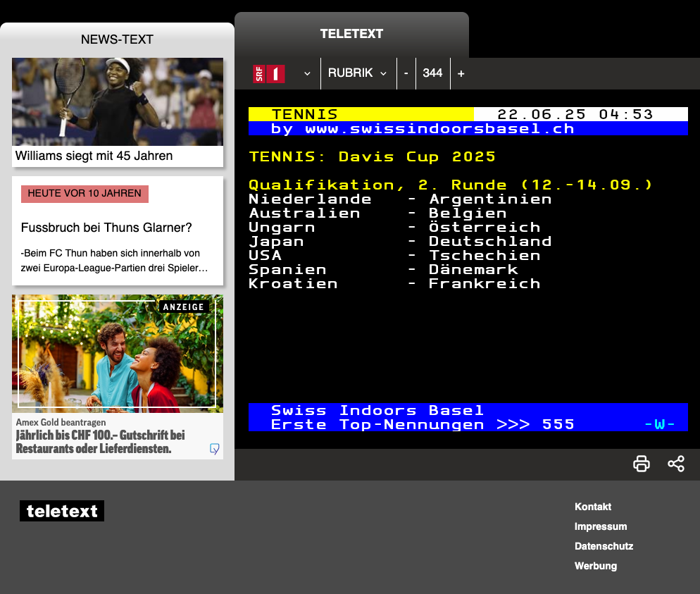Viewport: 700px width, 594px height.
Task: Click the 'HEUTE VOR 10 JAHREN' label
Action: [x=85, y=193]
